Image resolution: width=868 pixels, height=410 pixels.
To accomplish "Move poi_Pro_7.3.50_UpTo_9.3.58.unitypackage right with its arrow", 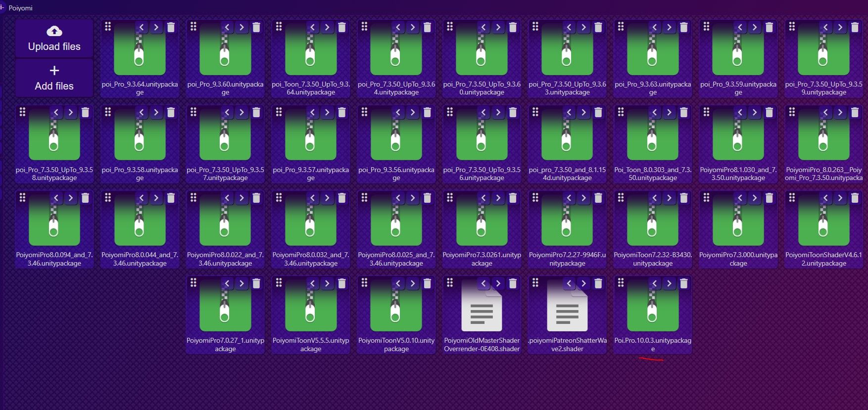I will point(71,113).
